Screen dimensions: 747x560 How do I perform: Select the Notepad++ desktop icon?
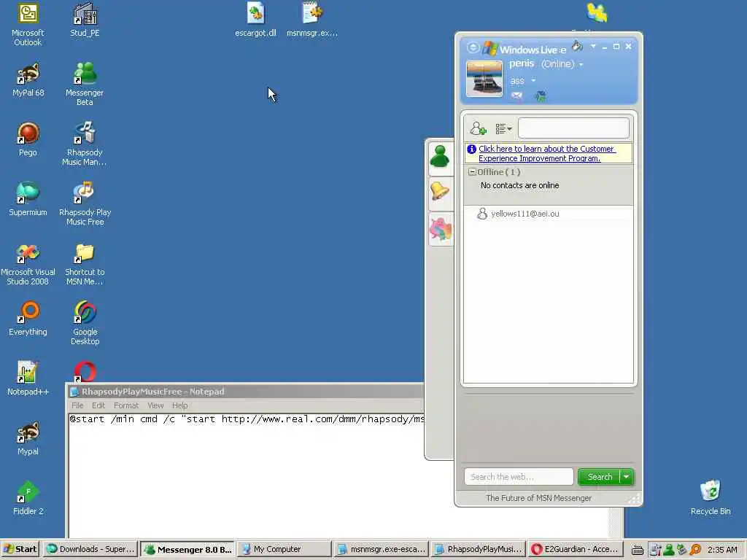(x=28, y=379)
